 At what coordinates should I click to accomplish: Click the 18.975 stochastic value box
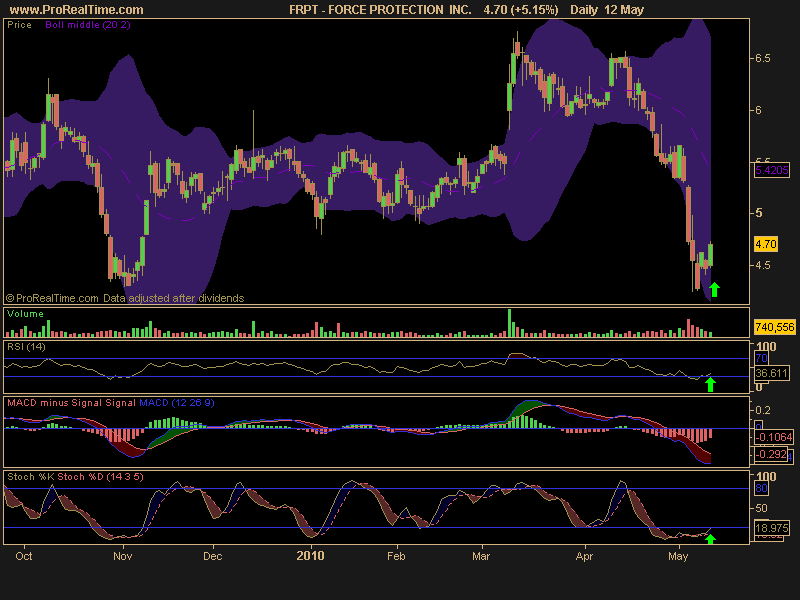pos(772,528)
